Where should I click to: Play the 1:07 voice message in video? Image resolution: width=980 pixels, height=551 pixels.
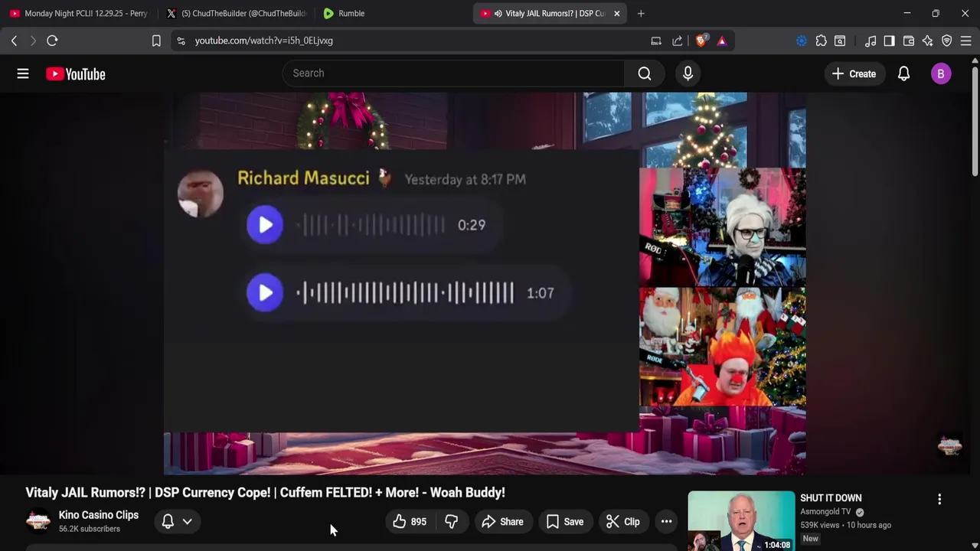pos(265,293)
